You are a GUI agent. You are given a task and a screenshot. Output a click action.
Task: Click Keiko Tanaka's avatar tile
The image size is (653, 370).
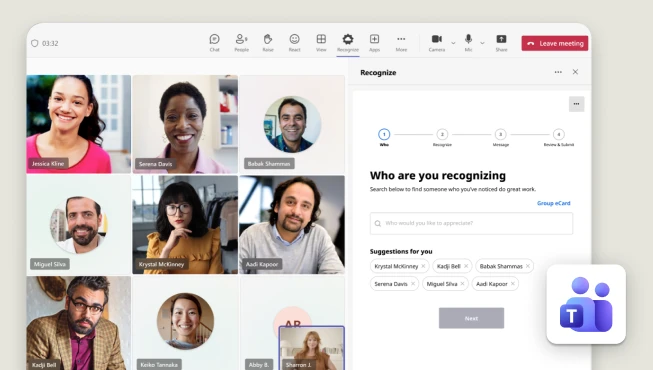(x=185, y=323)
